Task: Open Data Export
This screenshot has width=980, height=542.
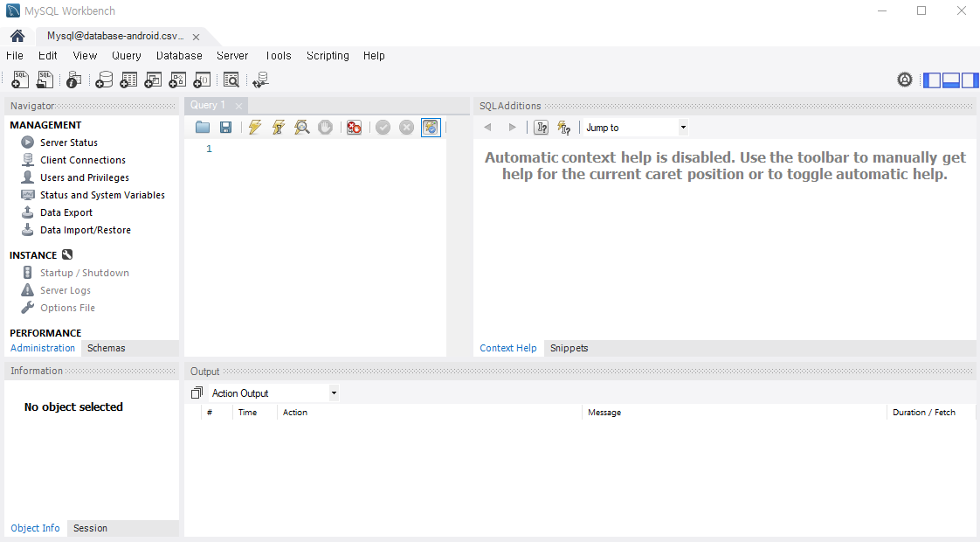Action: click(x=66, y=212)
